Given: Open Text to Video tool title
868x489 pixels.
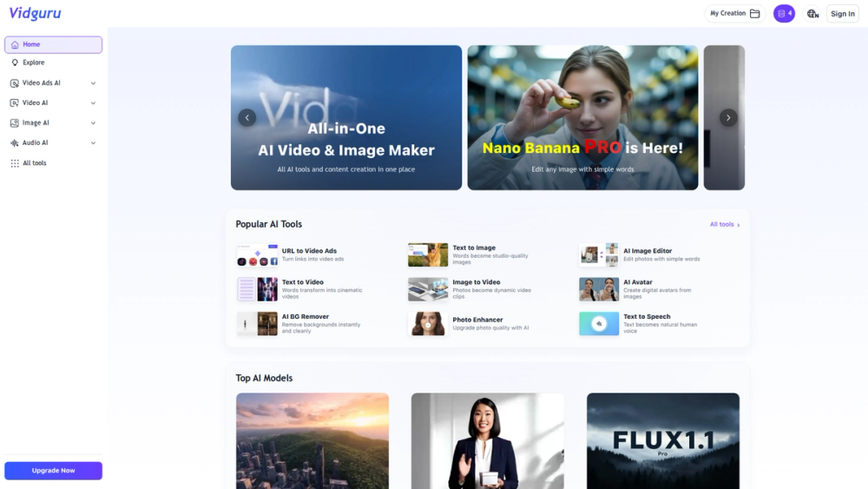Looking at the screenshot, I should click(302, 282).
